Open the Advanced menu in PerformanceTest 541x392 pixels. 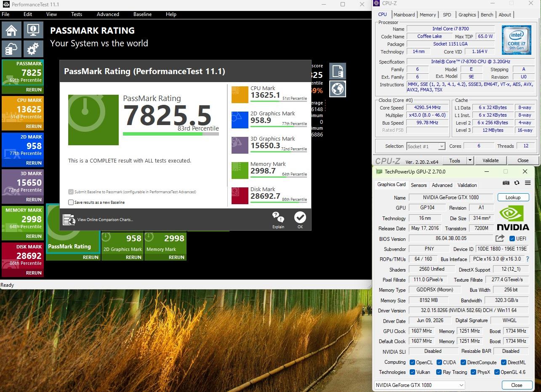tap(108, 14)
